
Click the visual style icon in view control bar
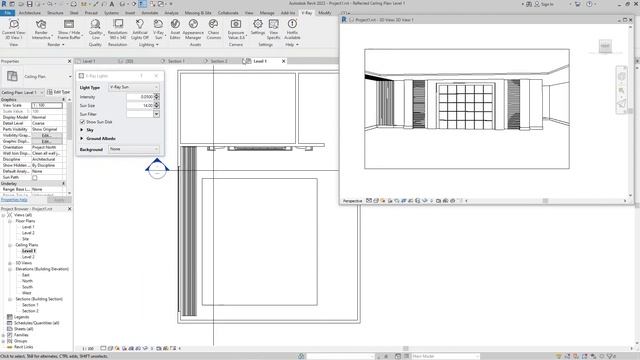pos(110,349)
